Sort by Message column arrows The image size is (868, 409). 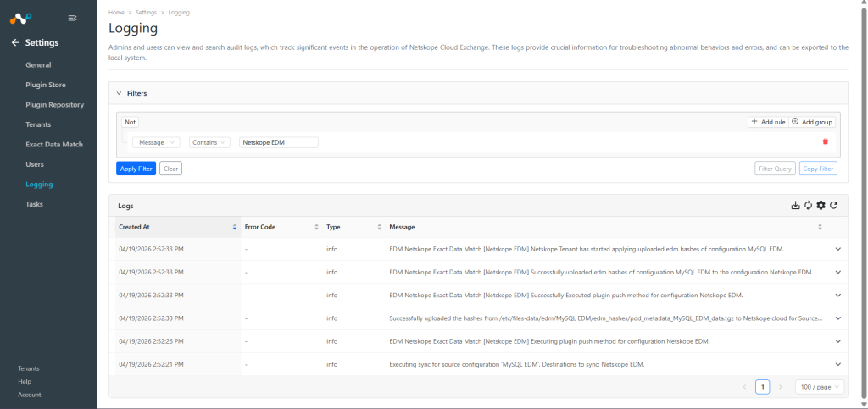click(820, 227)
